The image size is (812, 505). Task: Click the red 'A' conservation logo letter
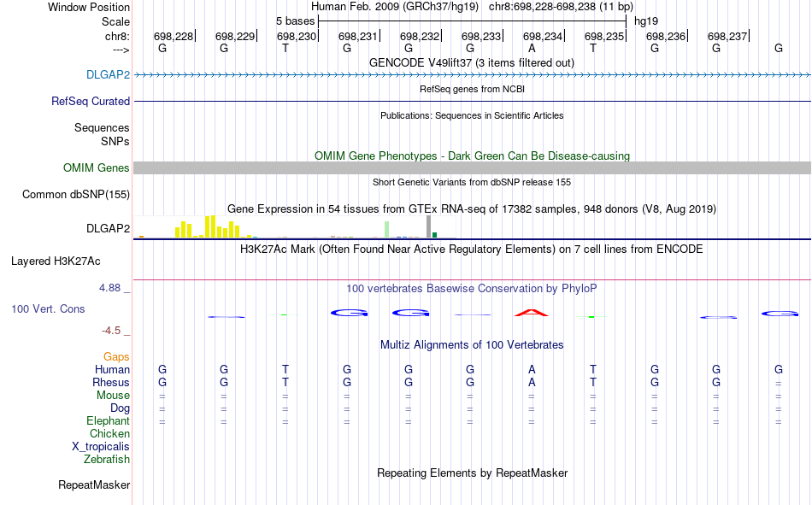(x=532, y=313)
